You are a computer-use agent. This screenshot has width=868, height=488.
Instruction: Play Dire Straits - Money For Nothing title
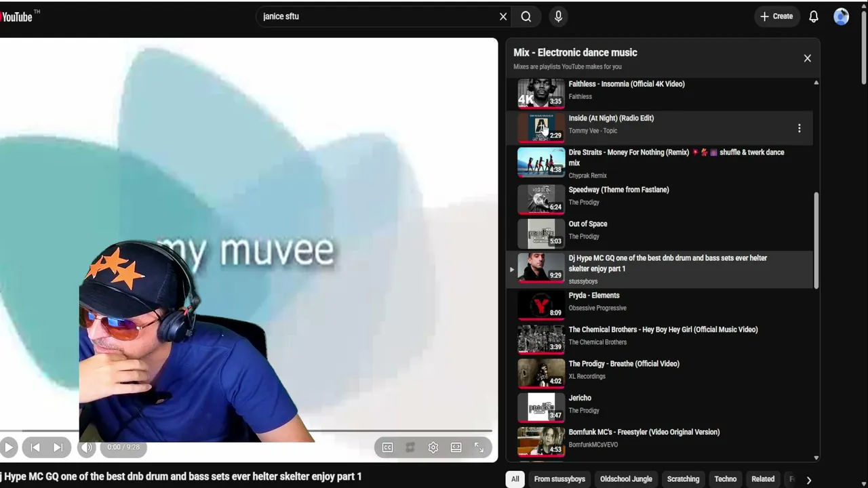pyautogui.click(x=676, y=157)
